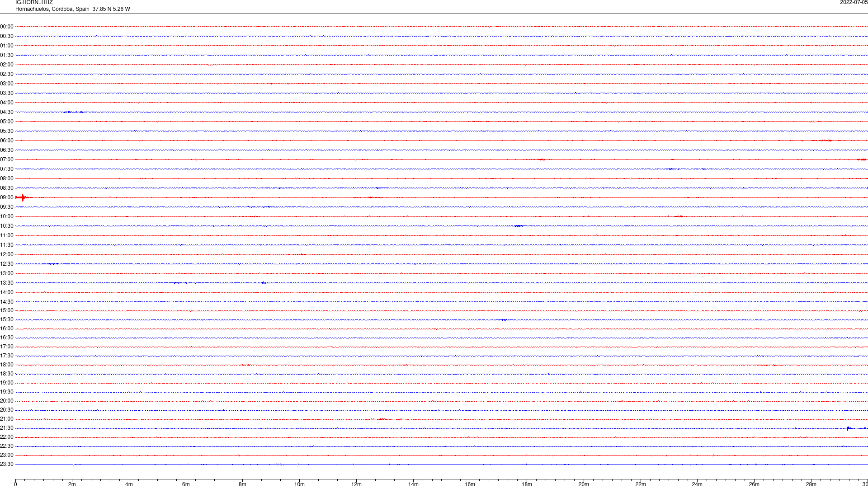The height and width of the screenshot is (488, 868).
Task: Select the 02:00 trace time label
Action: click(7, 65)
